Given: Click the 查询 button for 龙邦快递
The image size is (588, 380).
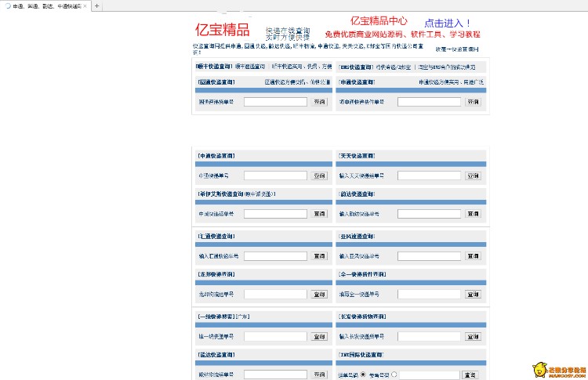Looking at the screenshot, I should click(319, 294).
